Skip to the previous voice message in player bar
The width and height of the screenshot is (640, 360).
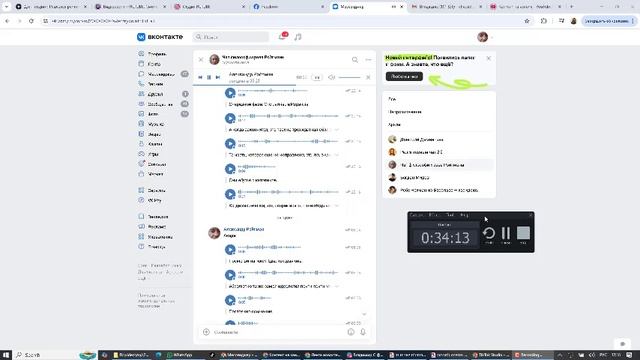(200, 77)
